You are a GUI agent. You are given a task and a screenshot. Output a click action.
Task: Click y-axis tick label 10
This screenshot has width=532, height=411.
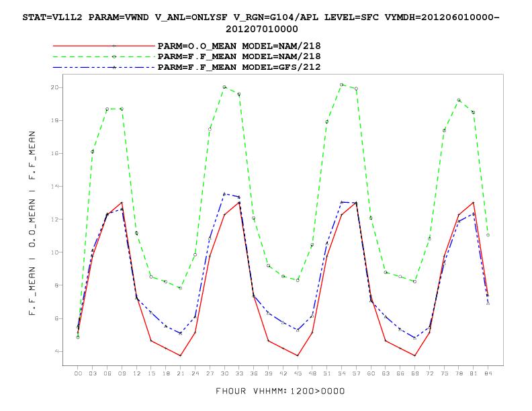coord(54,253)
